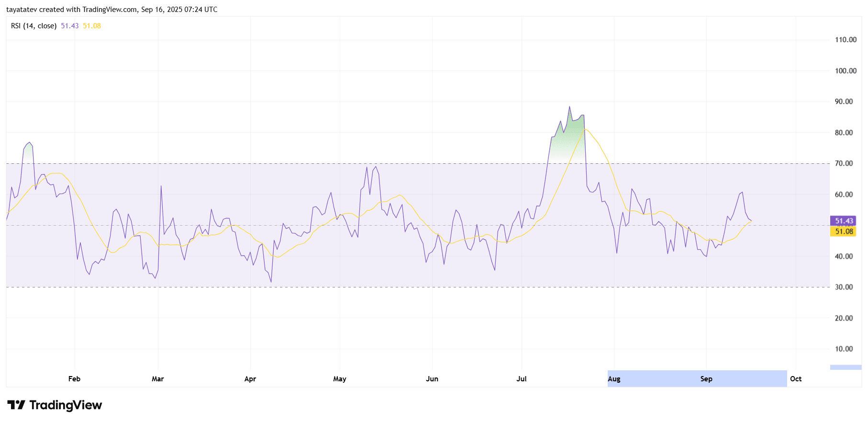Click the 40.00 price scale value
868x423 pixels.
[x=844, y=256]
